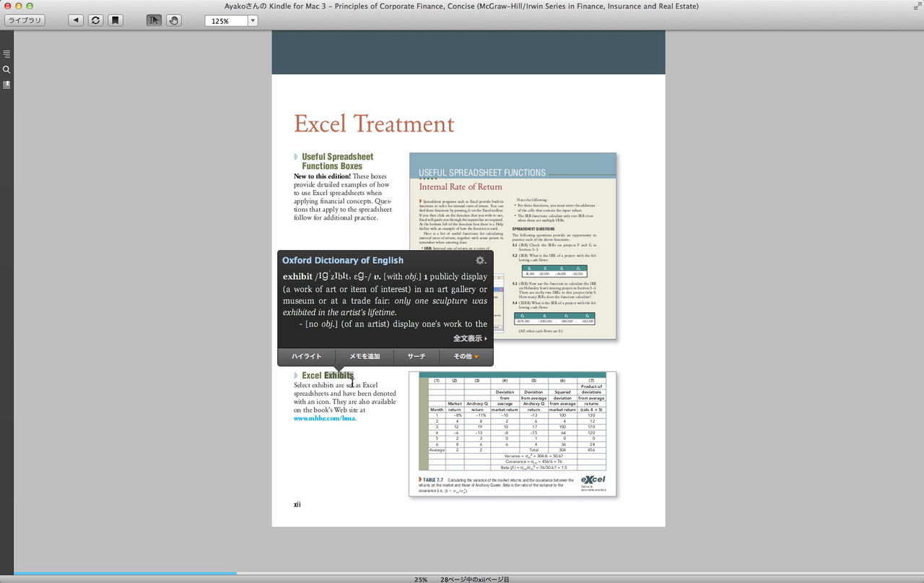
Task: Open the notes and marks sidebar icon
Action: point(6,85)
